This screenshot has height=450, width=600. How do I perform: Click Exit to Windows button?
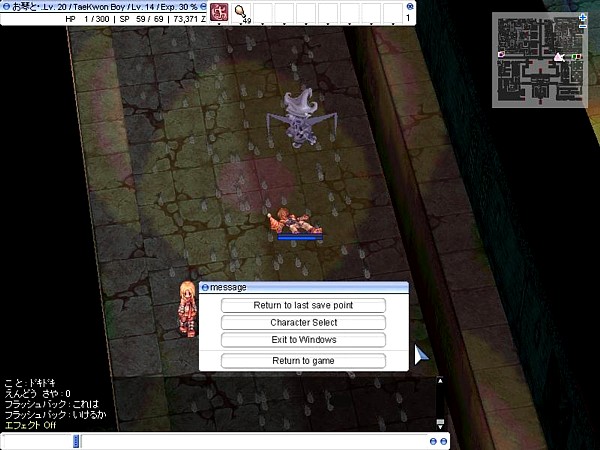pyautogui.click(x=303, y=340)
